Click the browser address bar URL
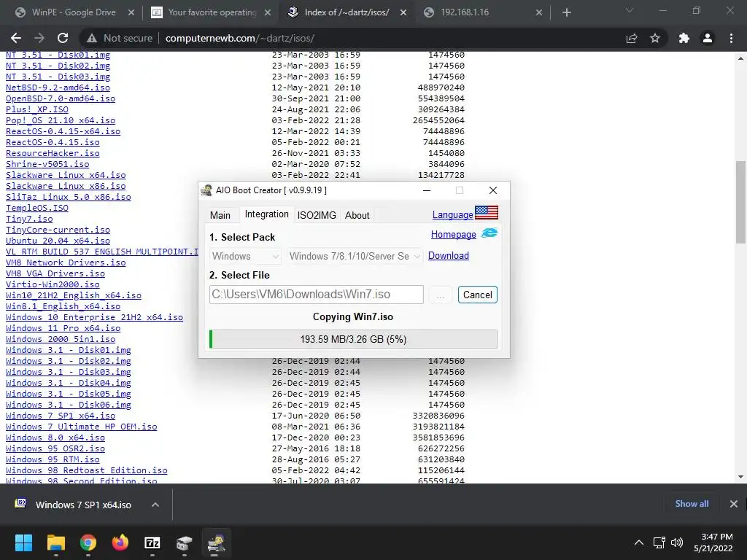This screenshot has width=747, height=560. click(x=239, y=38)
